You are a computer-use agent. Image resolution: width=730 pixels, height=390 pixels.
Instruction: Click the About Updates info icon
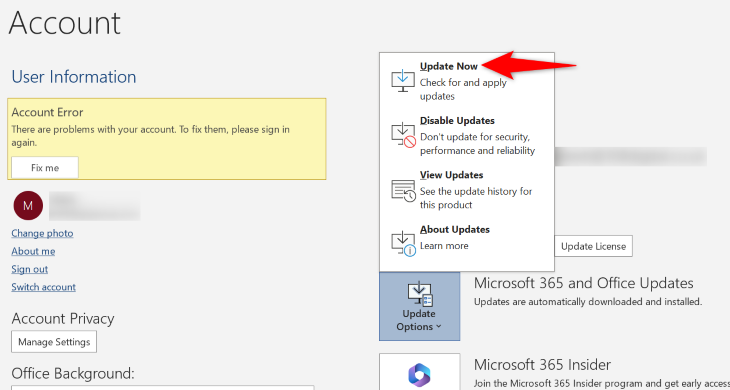pos(403,244)
